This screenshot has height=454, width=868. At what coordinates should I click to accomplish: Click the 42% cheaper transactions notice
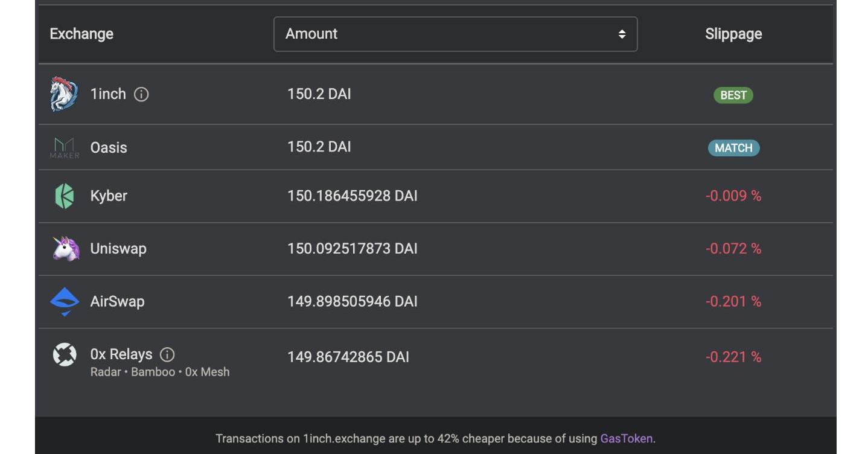pyautogui.click(x=435, y=438)
